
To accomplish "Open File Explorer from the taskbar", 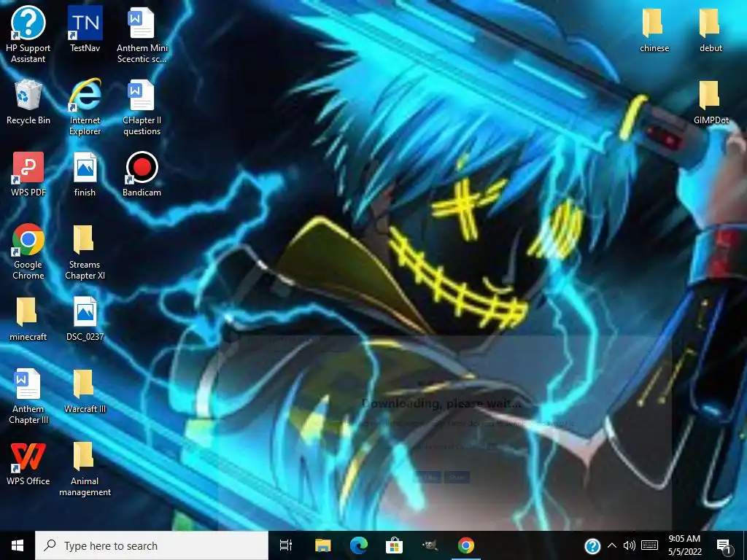I will pyautogui.click(x=322, y=545).
